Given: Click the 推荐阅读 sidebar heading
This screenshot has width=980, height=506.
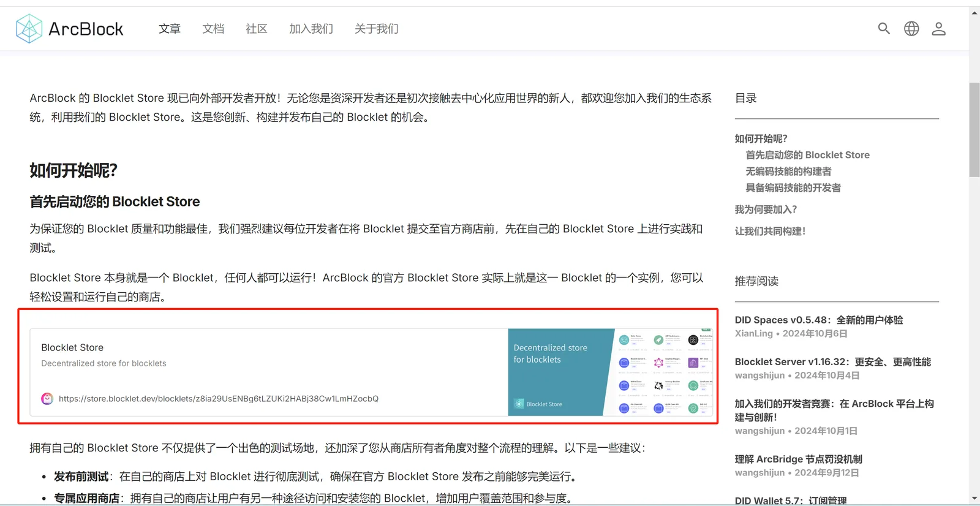Looking at the screenshot, I should click(x=757, y=281).
